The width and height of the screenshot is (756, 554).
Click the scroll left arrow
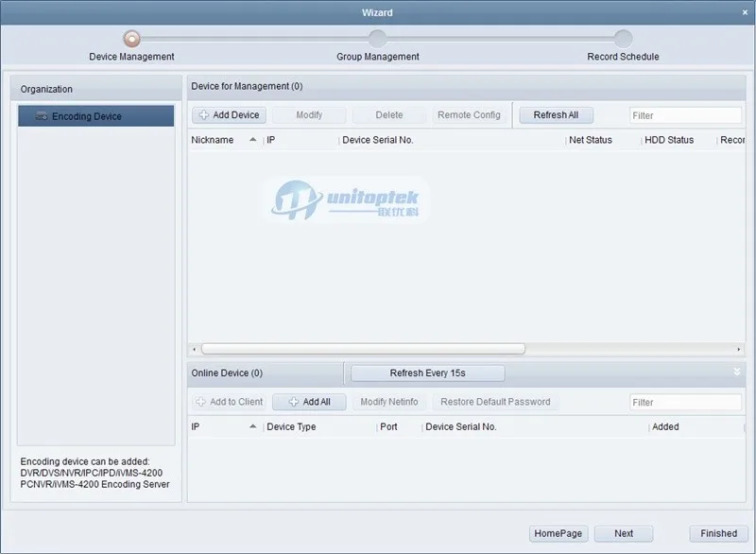[195, 349]
